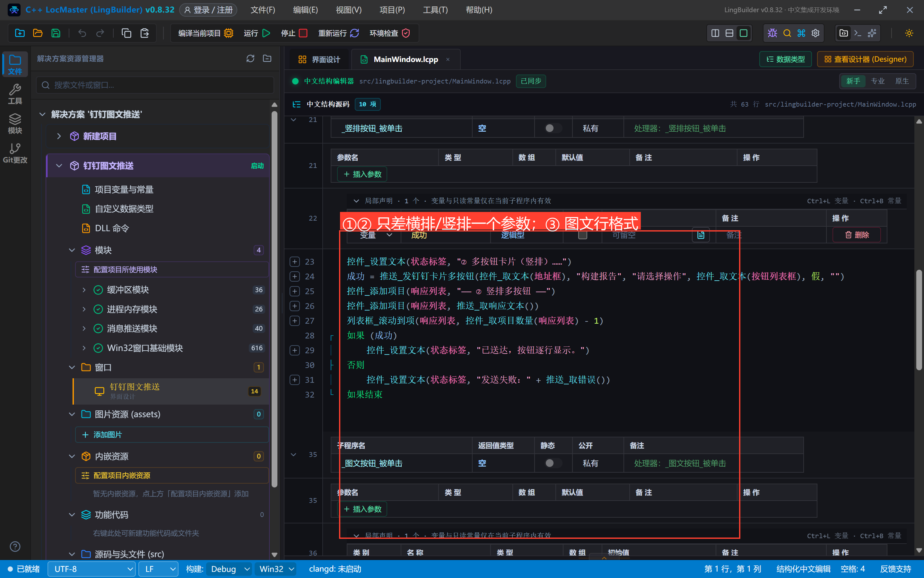Click the run project play icon
924x578 pixels.
click(266, 33)
